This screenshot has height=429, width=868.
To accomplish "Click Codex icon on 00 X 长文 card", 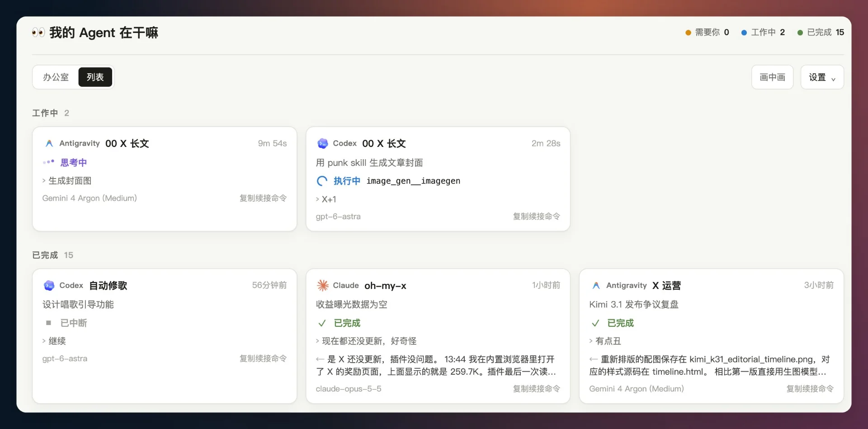I will [x=322, y=143].
